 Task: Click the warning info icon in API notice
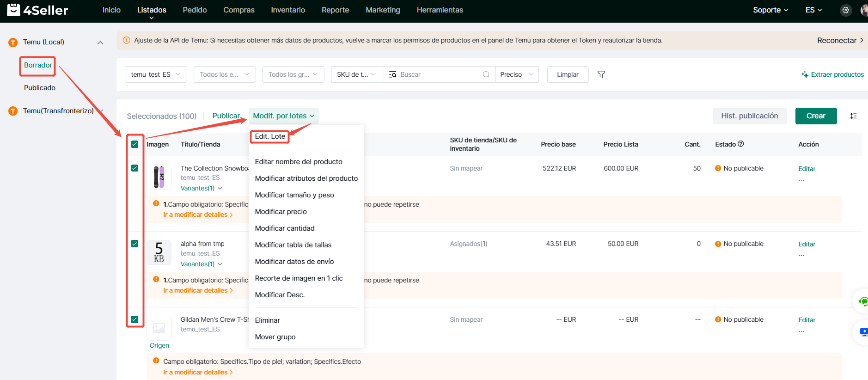[x=126, y=40]
